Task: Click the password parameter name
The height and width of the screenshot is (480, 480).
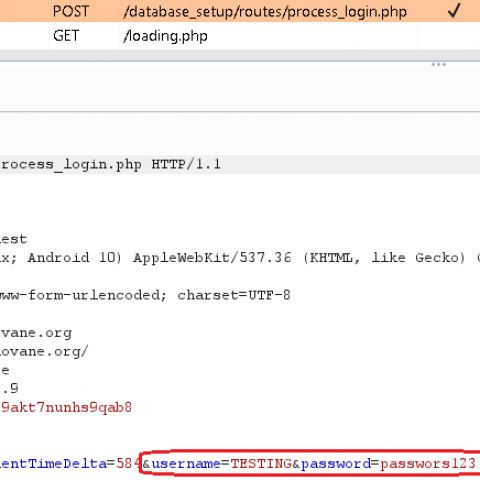Action: pyautogui.click(x=336, y=464)
